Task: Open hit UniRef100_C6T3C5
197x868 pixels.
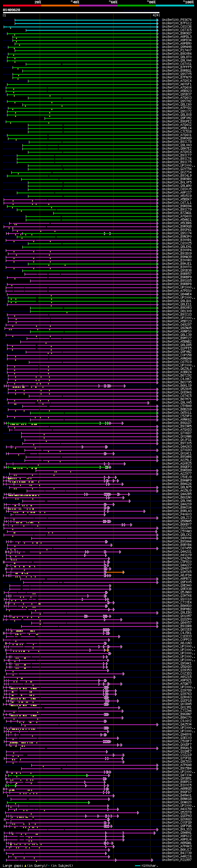Action: [x=176, y=30]
